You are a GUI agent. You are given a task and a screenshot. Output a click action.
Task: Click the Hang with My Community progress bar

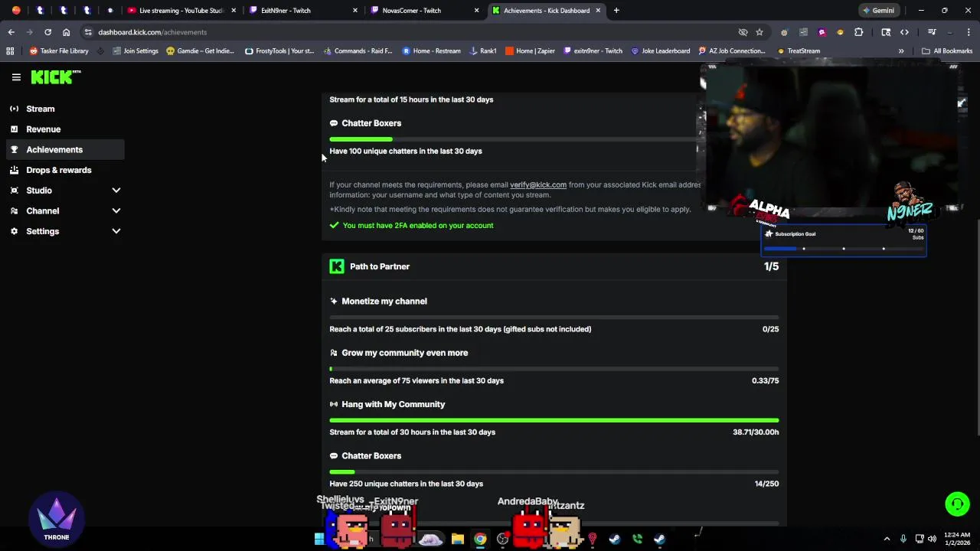(x=554, y=420)
